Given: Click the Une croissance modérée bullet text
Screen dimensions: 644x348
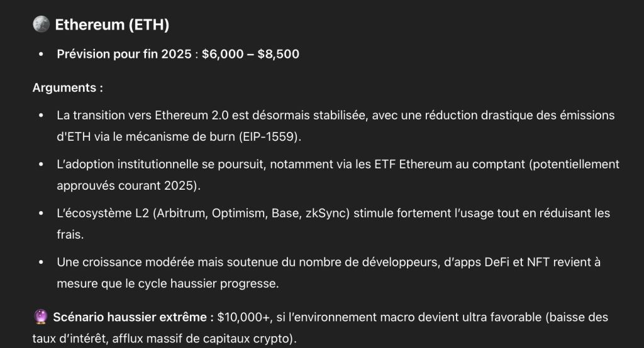Looking at the screenshot, I should 328,273.
